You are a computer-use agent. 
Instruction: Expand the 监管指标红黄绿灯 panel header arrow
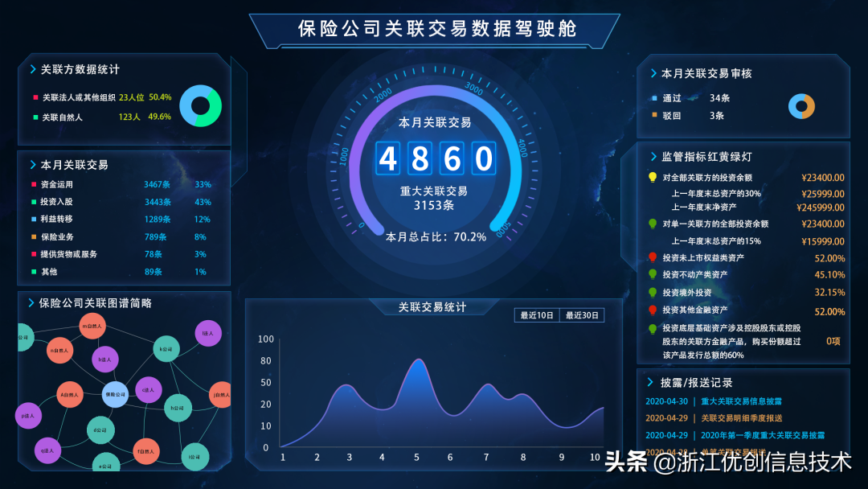tap(652, 156)
